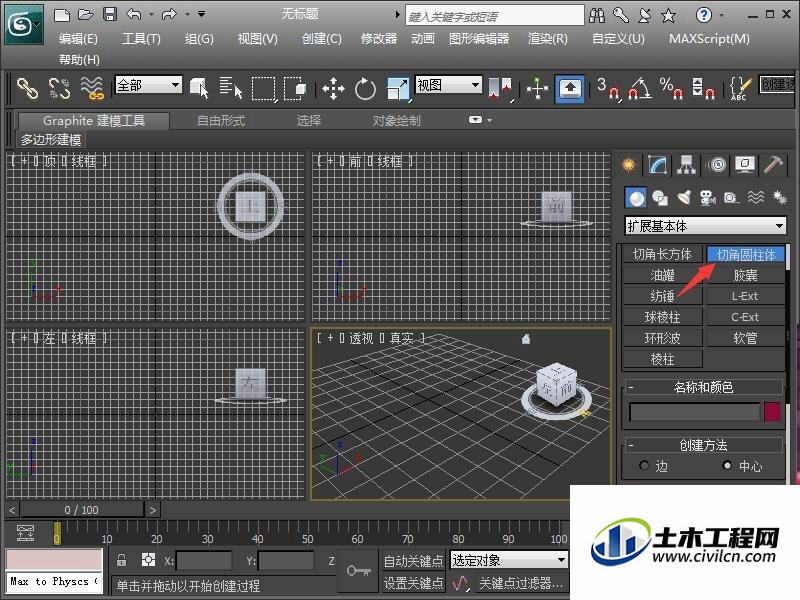Image resolution: width=800 pixels, height=600 pixels.
Task: Open the 选定对象 key filter dropdown
Action: click(x=509, y=560)
